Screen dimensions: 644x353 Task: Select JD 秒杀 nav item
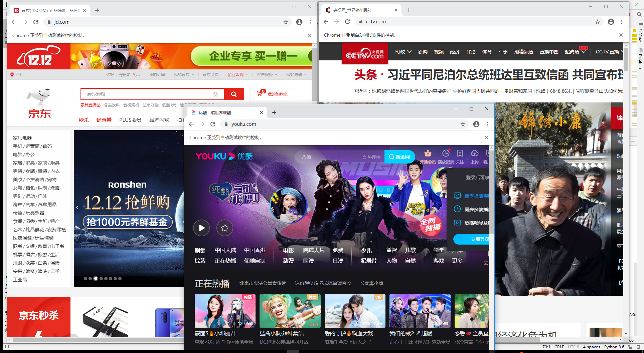(x=84, y=120)
